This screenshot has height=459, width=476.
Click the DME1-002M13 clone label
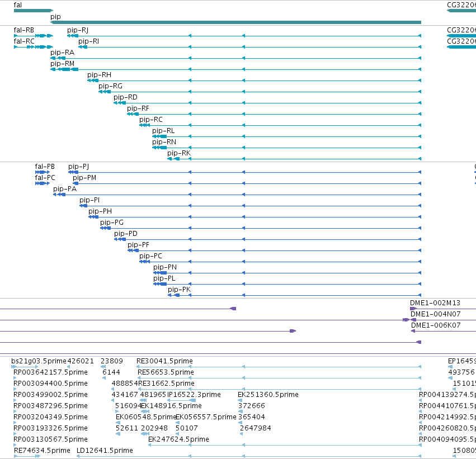pyautogui.click(x=435, y=303)
